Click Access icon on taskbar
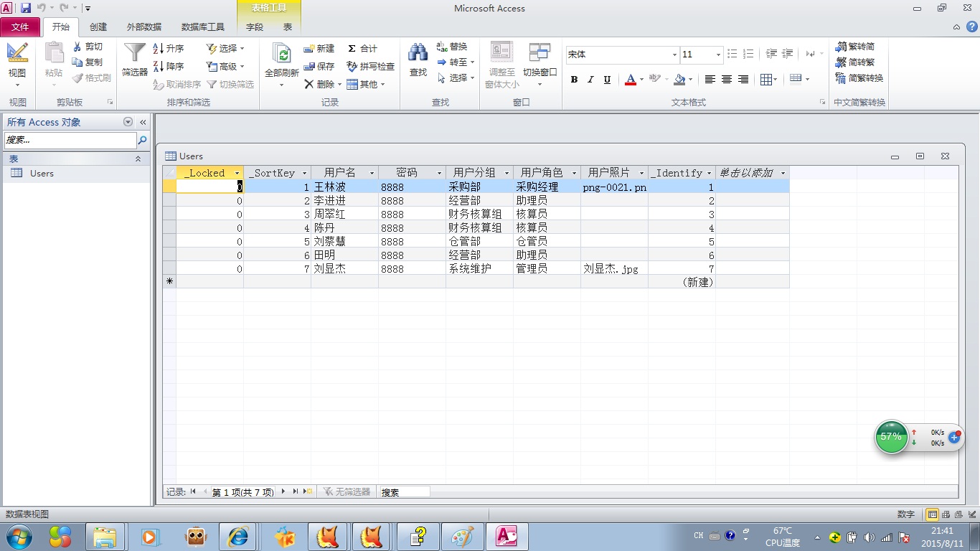Viewport: 980px width, 551px height. pos(507,536)
